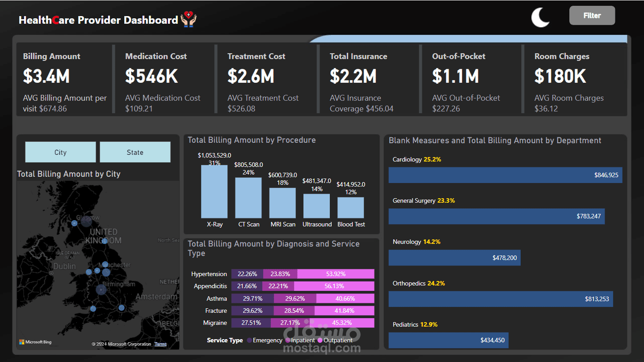Select Fracture outpatient segment 41.84%
This screenshot has height=362, width=644.
pyautogui.click(x=345, y=311)
